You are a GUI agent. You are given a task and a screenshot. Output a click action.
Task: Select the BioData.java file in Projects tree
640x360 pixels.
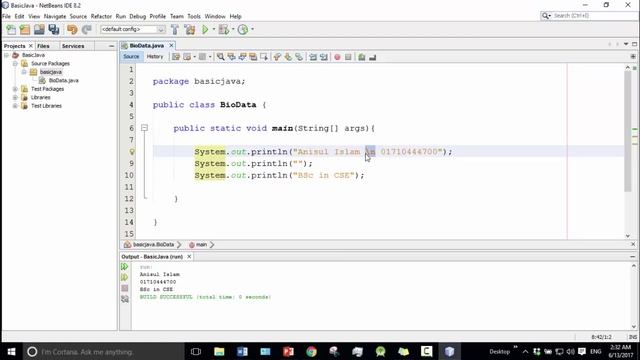63,80
